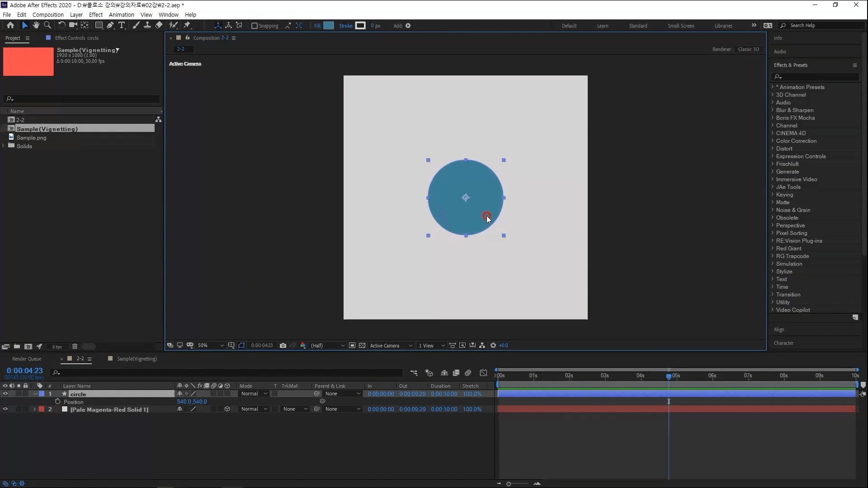Switch to the Learn workspace
Viewport: 868px width, 488px height.
(602, 26)
